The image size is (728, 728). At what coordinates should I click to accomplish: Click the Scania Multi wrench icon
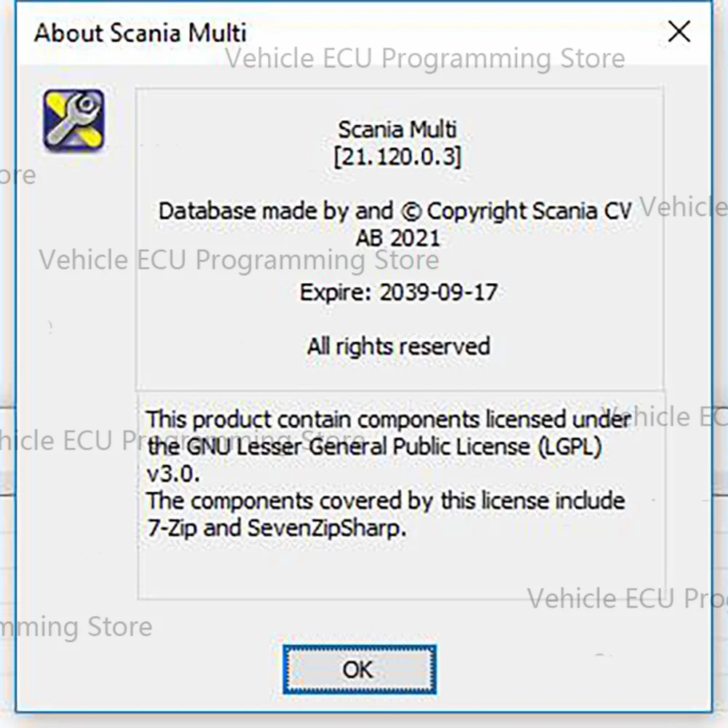(74, 120)
